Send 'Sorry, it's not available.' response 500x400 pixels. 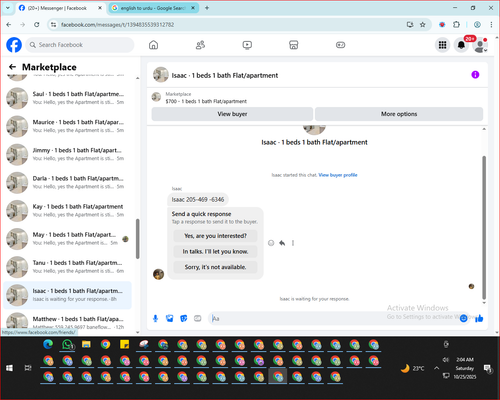(215, 267)
